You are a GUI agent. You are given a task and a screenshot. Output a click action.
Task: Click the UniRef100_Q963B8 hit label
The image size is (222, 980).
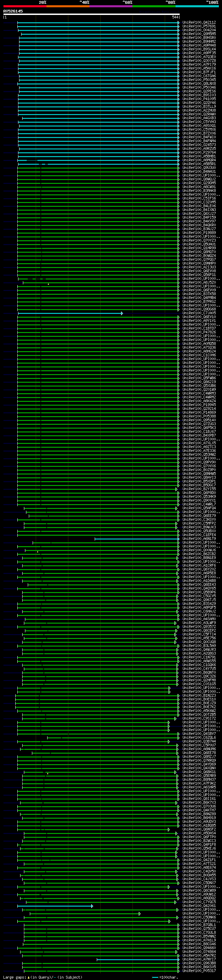tap(199, 963)
